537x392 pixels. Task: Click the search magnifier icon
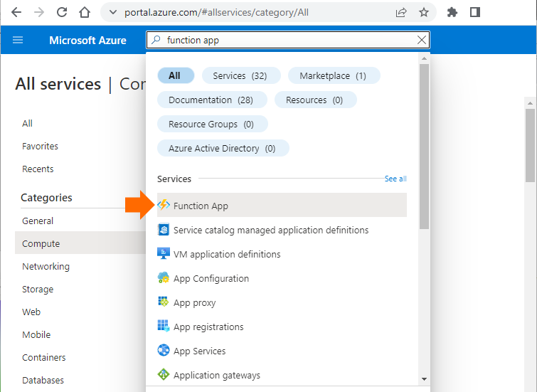(x=156, y=40)
